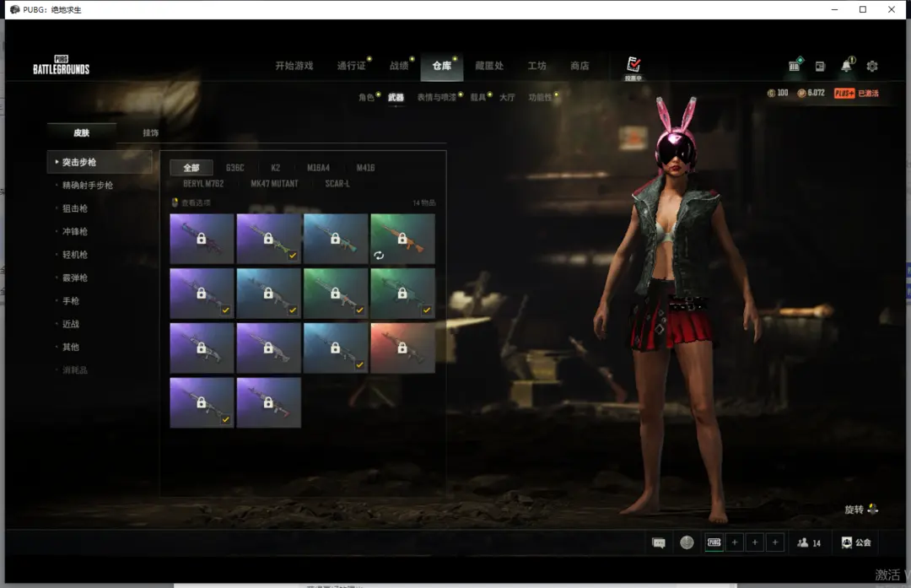
Task: Select the 冲锋枪 category
Action: tap(75, 231)
